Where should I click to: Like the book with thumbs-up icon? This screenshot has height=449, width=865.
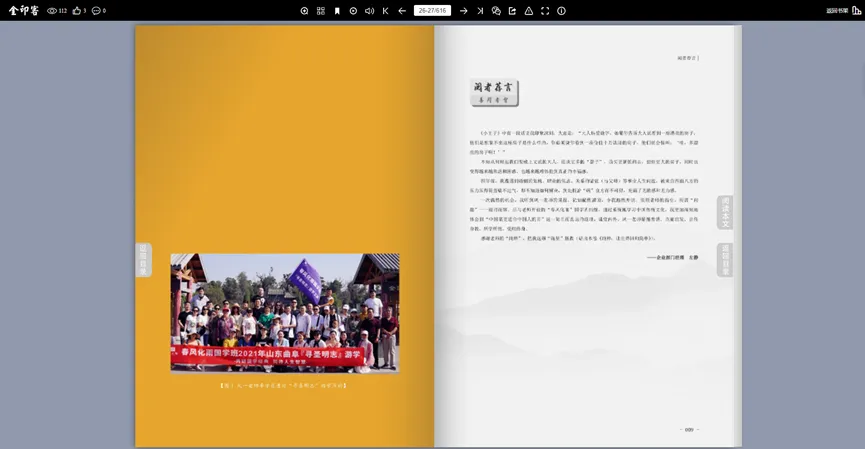pos(77,10)
